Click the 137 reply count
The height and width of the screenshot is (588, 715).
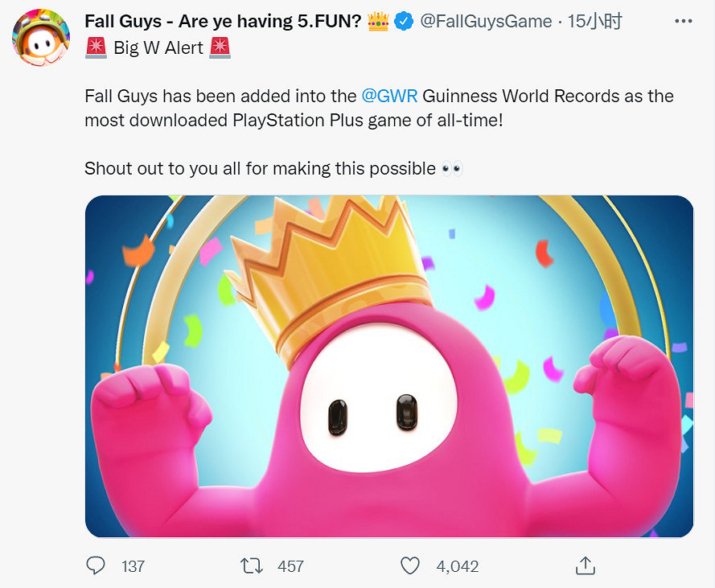coord(133,566)
